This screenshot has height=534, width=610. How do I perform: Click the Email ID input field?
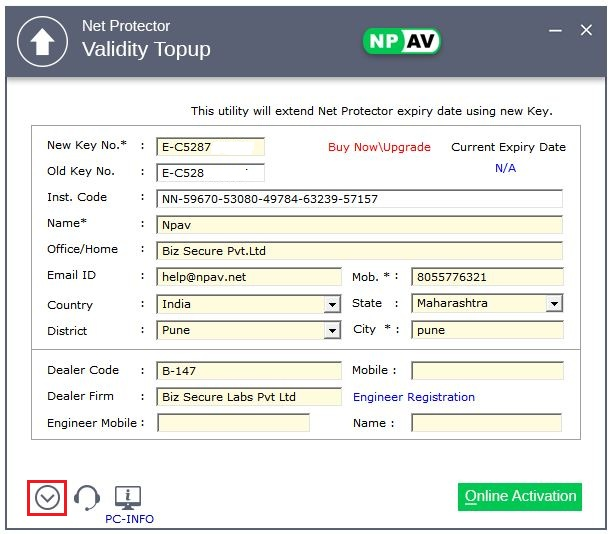coord(248,277)
